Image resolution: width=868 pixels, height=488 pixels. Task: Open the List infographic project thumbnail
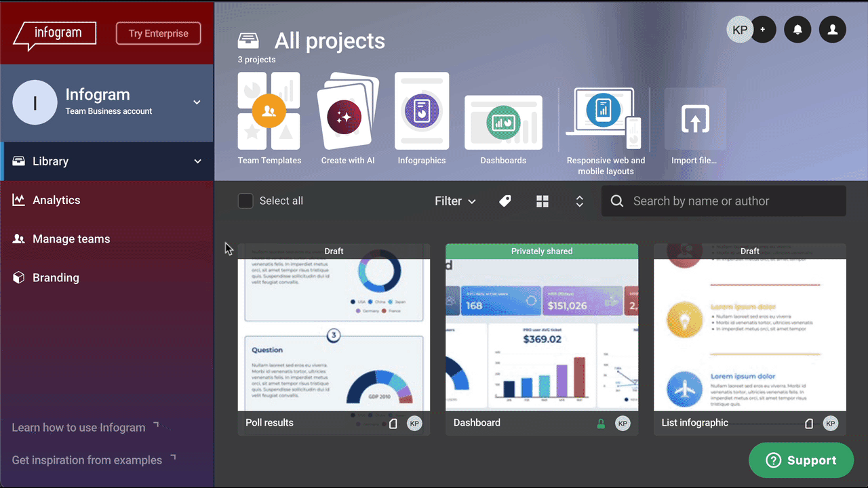pyautogui.click(x=750, y=335)
